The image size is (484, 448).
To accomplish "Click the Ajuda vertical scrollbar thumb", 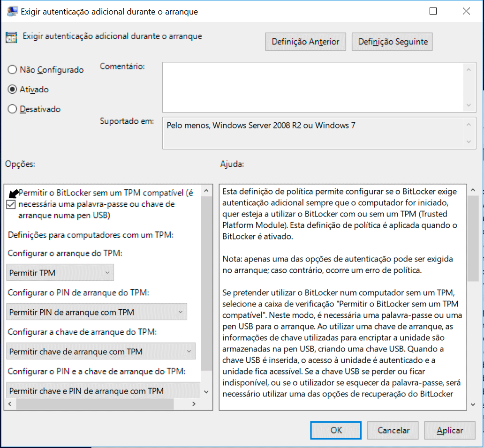I will pos(473,239).
